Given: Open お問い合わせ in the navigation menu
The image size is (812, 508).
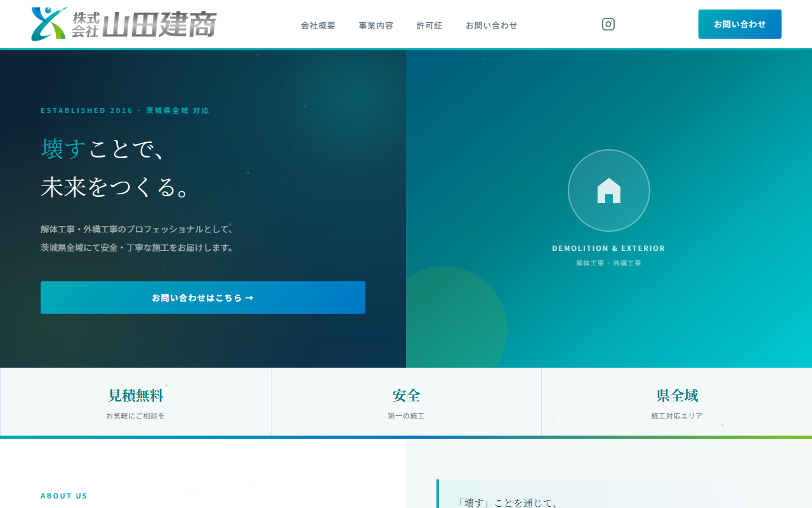Looking at the screenshot, I should point(492,25).
